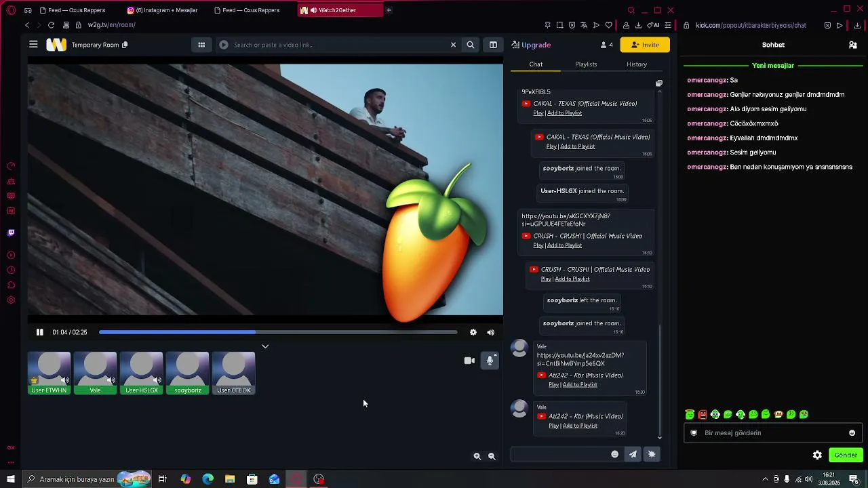The height and width of the screenshot is (488, 868).
Task: Open the Upgrade link
Action: [531, 45]
